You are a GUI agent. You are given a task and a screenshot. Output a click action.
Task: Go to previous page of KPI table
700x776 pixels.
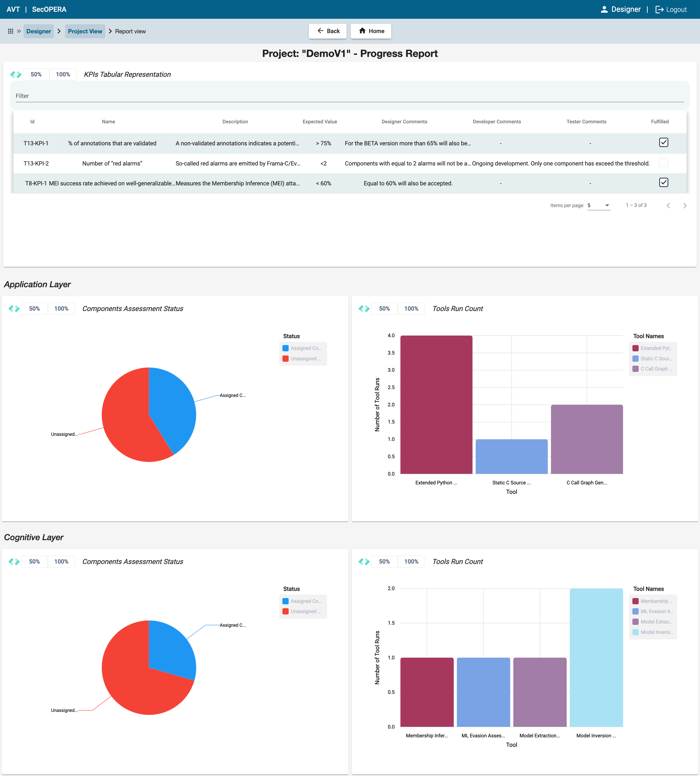pos(668,206)
